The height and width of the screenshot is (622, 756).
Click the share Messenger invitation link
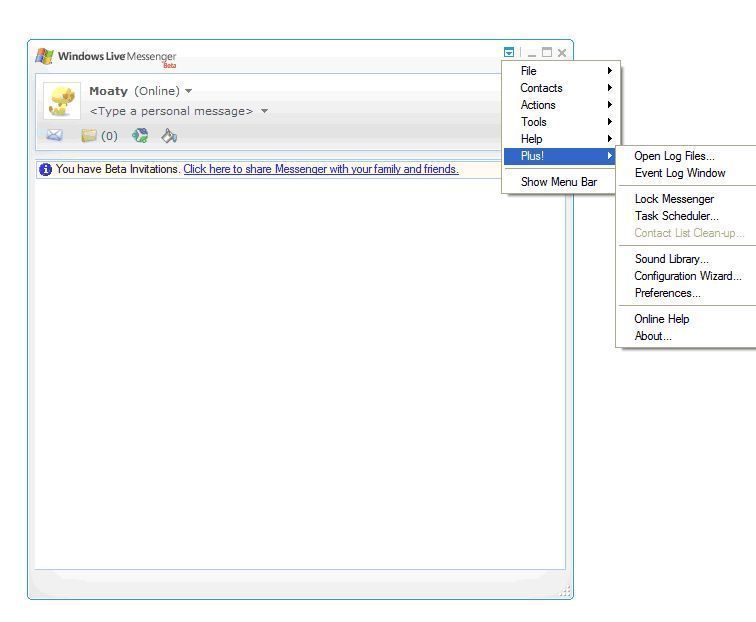coord(320,169)
